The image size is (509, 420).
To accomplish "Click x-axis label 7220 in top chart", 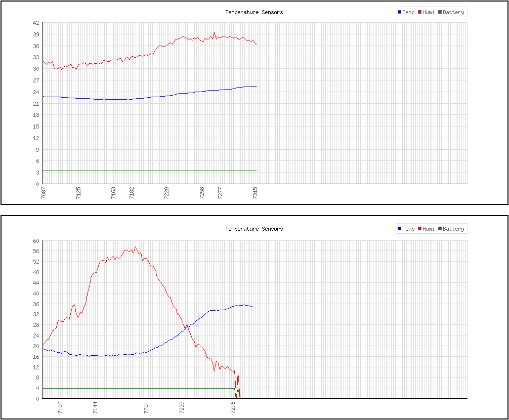I will pyautogui.click(x=166, y=193).
